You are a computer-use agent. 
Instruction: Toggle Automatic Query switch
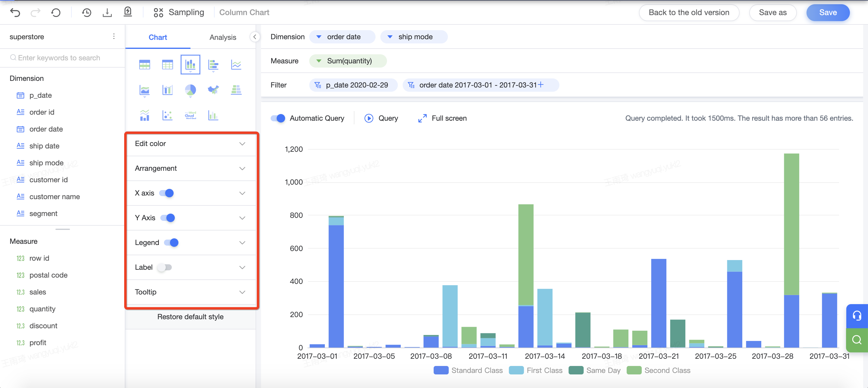(x=278, y=119)
